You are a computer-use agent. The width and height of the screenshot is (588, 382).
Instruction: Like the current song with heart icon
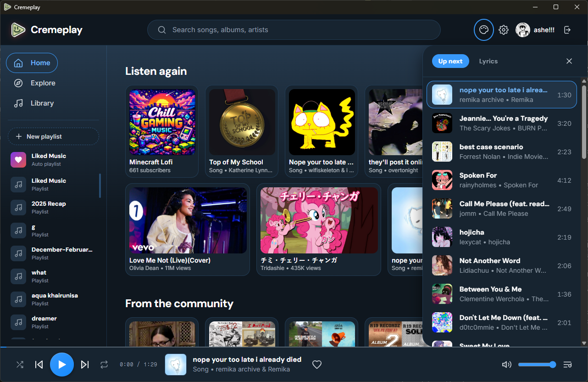(317, 365)
